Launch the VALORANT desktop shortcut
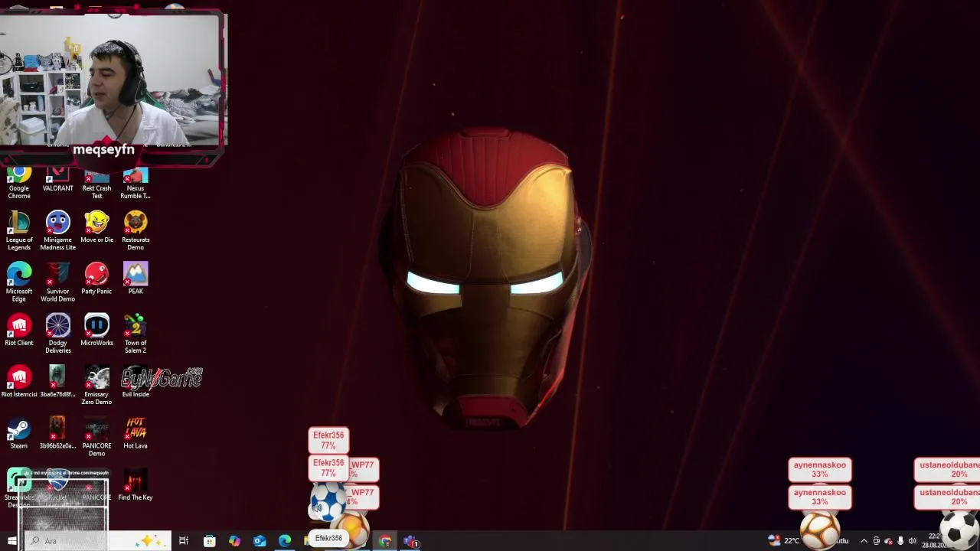980x551 pixels. (58, 179)
